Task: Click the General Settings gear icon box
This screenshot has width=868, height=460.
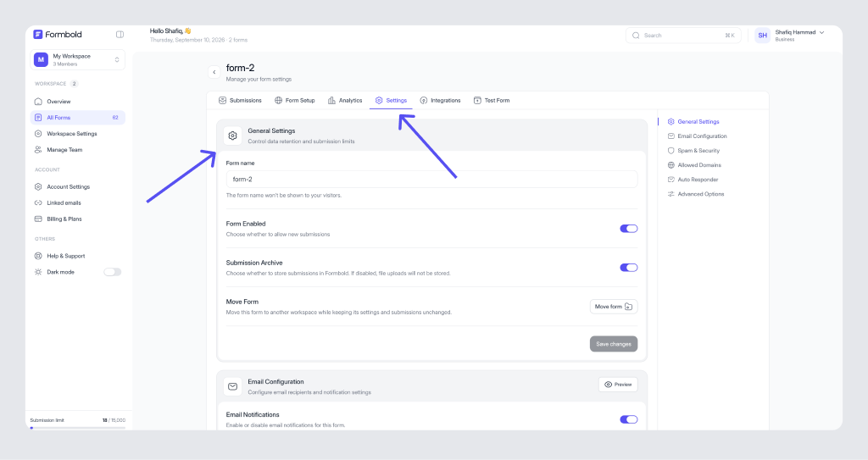Action: point(232,136)
